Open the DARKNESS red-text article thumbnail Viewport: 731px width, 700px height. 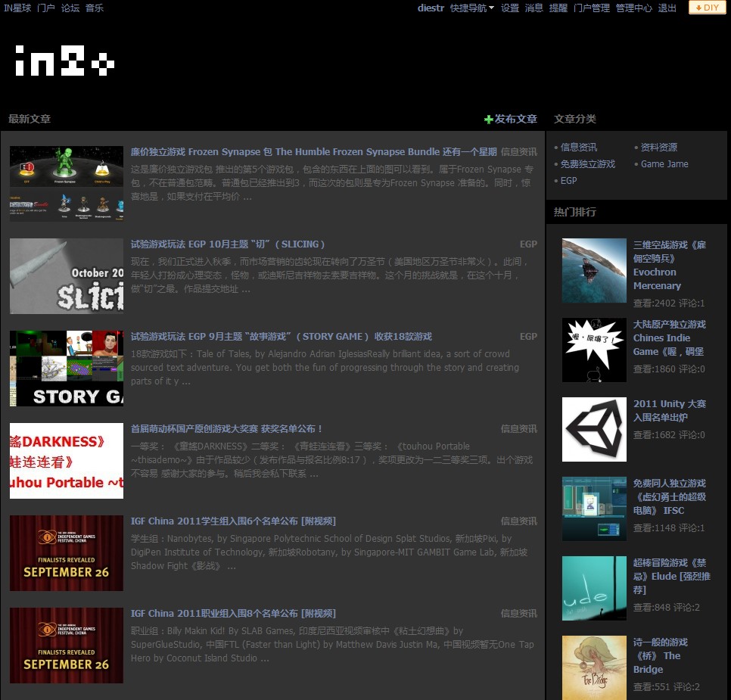67,461
